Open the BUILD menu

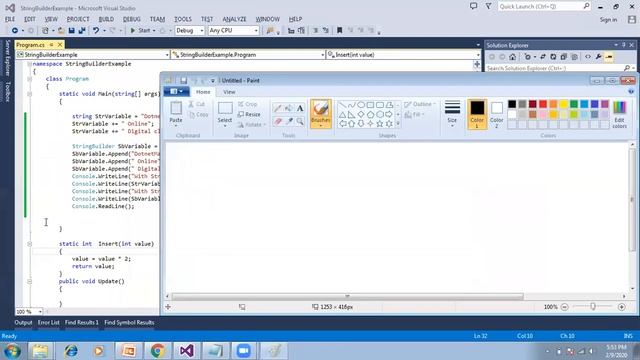pos(106,19)
